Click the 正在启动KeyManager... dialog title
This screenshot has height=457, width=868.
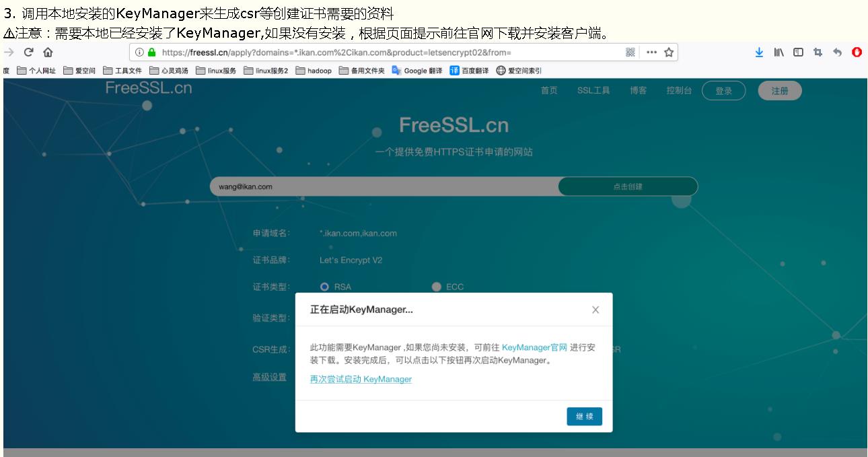361,310
